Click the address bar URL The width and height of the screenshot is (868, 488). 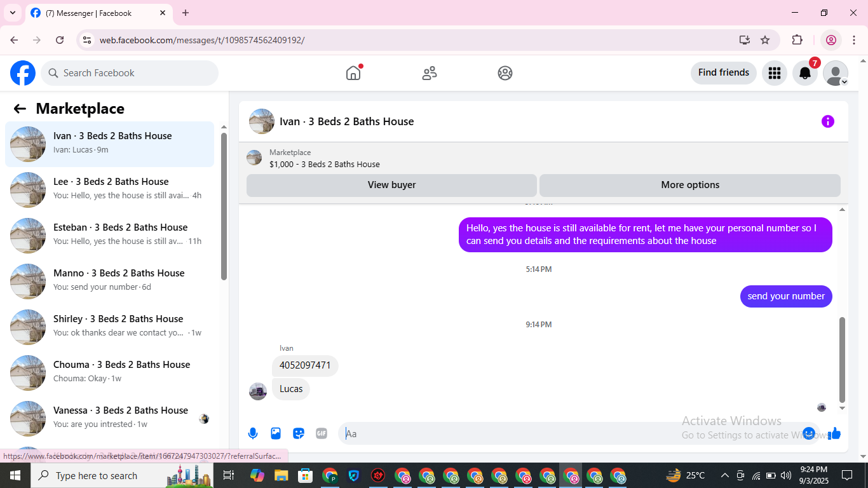click(x=202, y=40)
